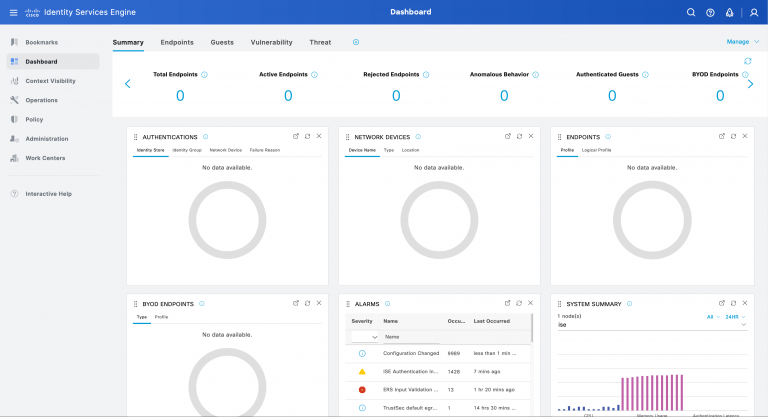
Task: Refresh the Authentications dashlet
Action: 308,136
